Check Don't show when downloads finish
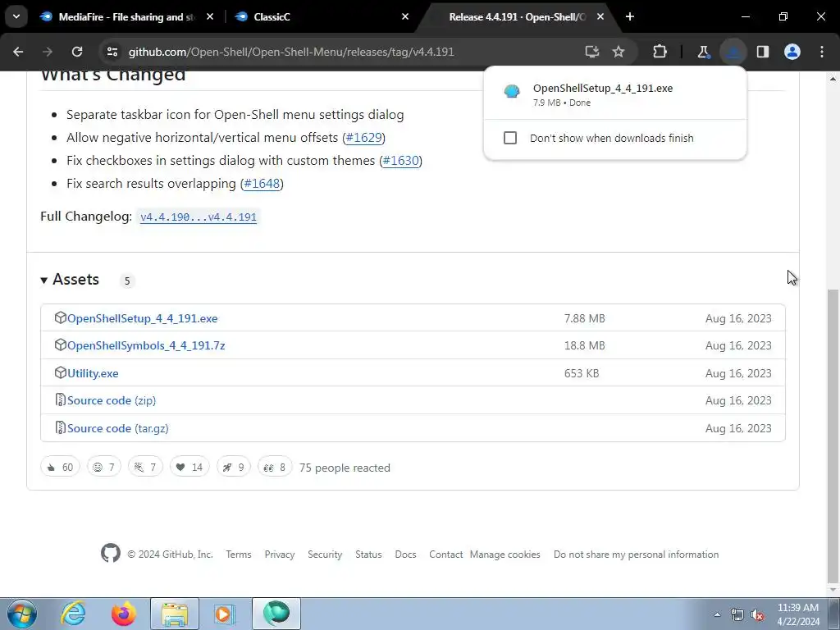 point(510,138)
